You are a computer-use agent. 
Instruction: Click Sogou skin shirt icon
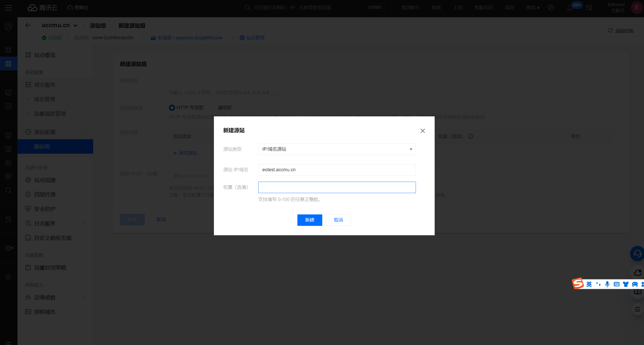[626, 284]
